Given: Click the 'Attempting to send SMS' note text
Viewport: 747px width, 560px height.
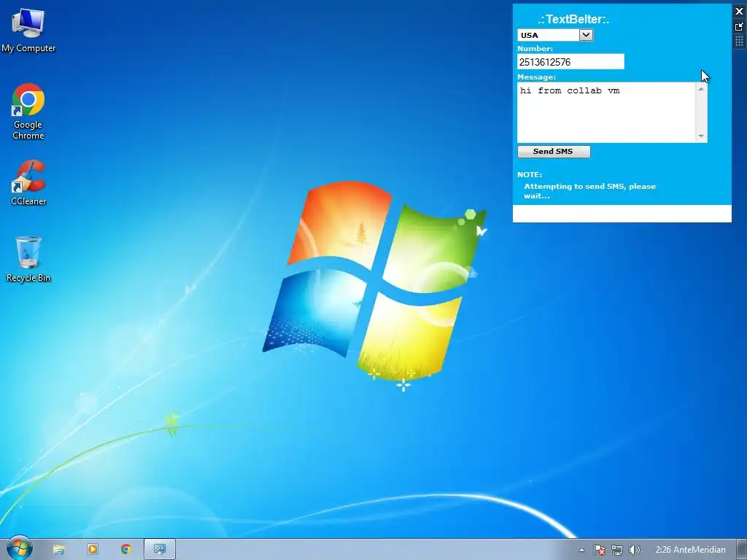Looking at the screenshot, I should [589, 191].
